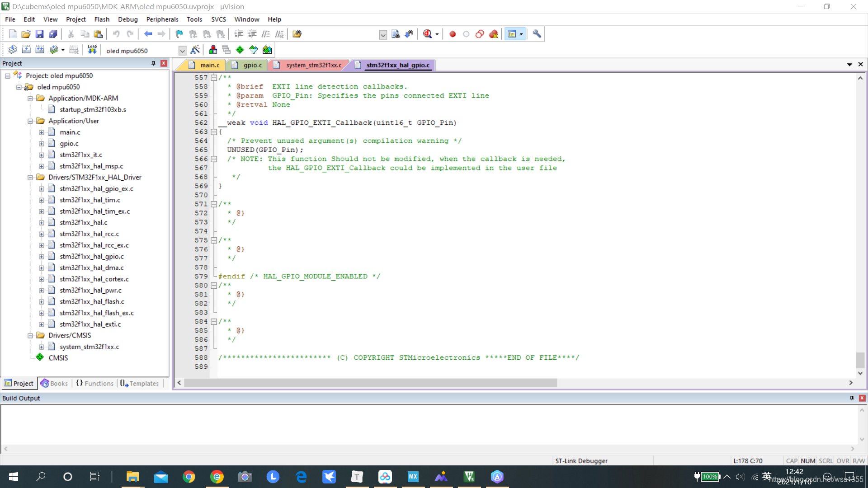Close the active editor window
868x488 pixels.
click(861, 65)
